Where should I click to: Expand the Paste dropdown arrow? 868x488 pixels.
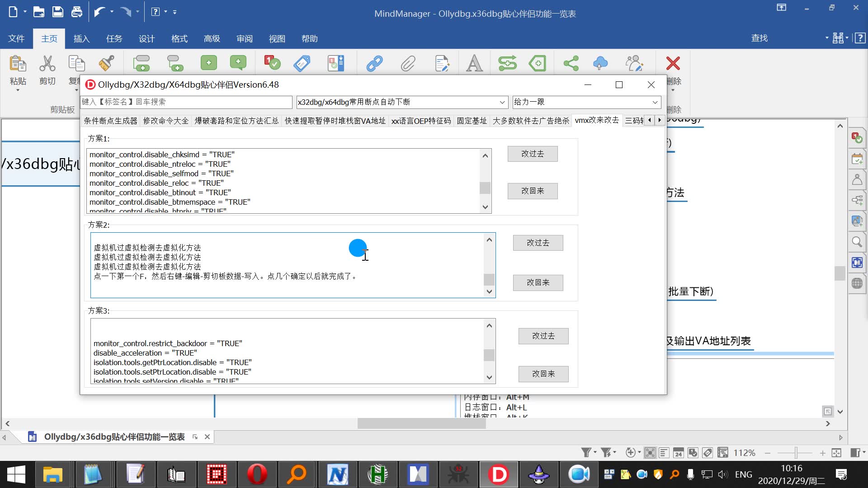[18, 90]
